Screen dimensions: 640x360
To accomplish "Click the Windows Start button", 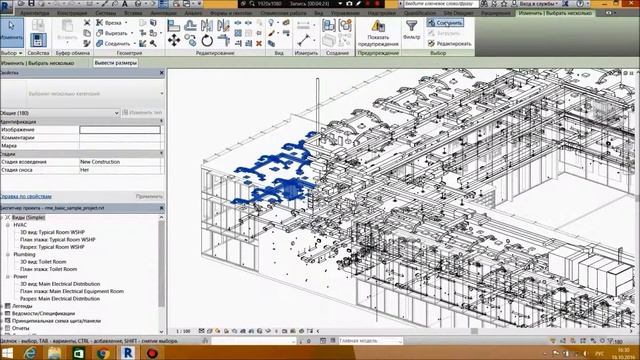I will (7, 353).
